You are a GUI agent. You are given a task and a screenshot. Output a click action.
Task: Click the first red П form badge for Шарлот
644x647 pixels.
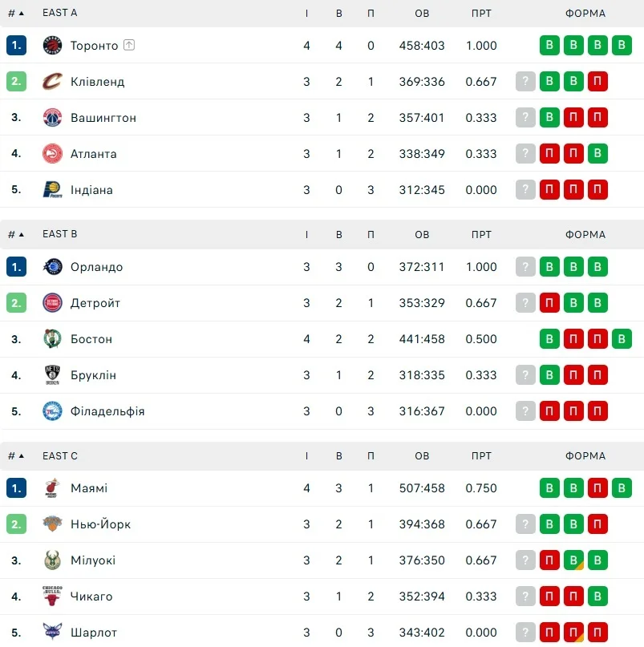coord(549,633)
